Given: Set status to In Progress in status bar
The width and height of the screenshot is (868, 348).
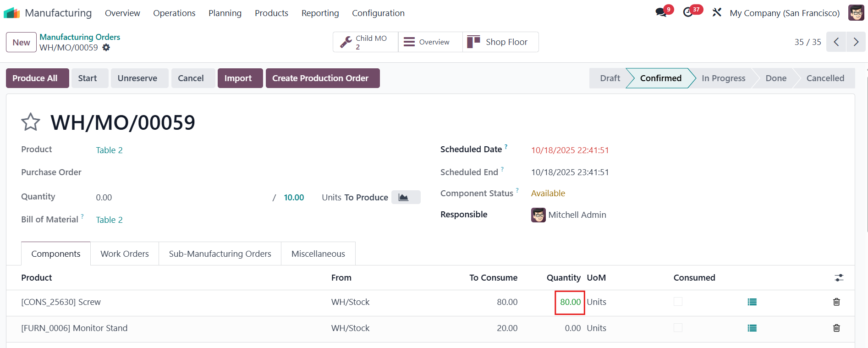Looking at the screenshot, I should (x=723, y=78).
